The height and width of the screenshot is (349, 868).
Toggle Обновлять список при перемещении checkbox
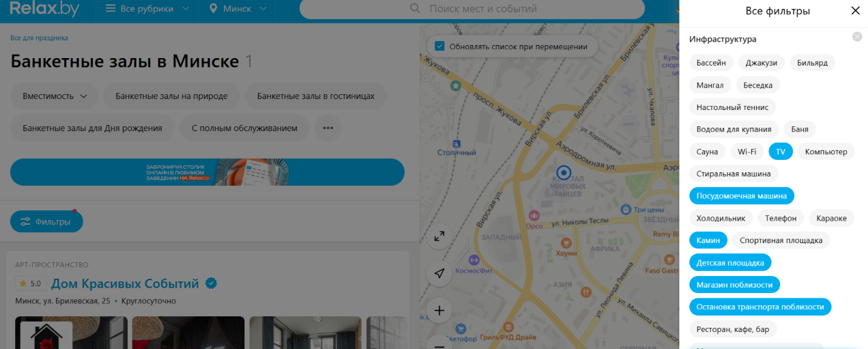[439, 46]
